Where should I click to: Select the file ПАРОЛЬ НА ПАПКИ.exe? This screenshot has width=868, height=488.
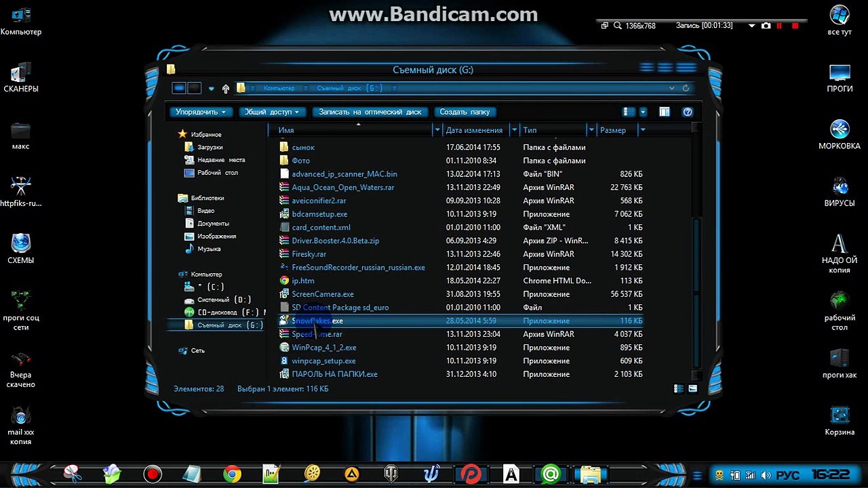point(334,374)
